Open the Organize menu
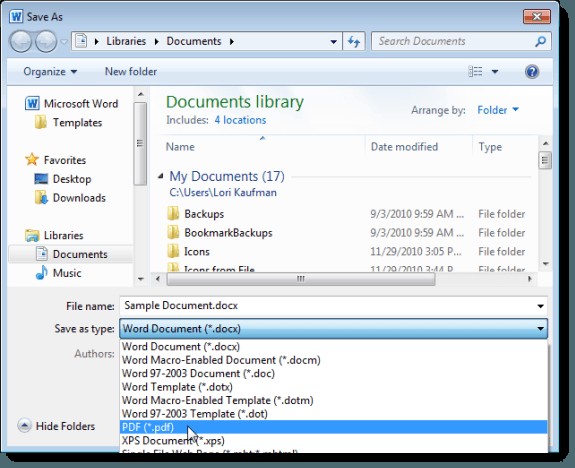 (50, 72)
